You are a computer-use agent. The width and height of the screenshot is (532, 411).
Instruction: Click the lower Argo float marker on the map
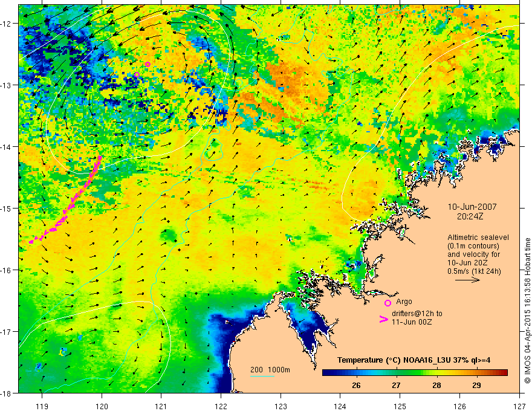coord(137,74)
